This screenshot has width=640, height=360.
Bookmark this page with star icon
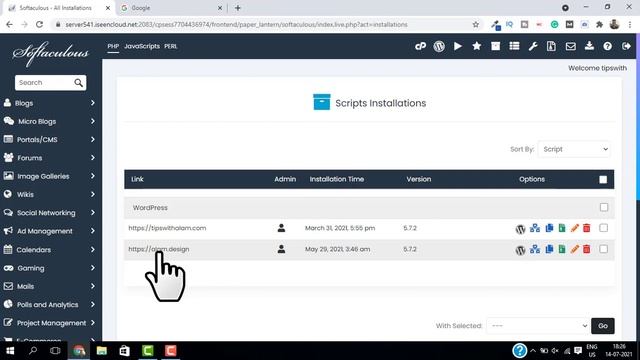coord(476,24)
